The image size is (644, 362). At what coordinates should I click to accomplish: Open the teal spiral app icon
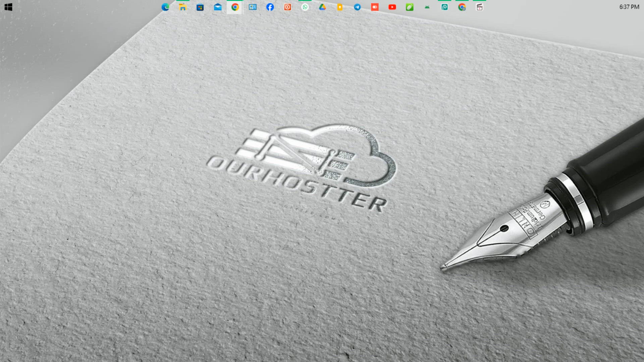click(x=444, y=7)
